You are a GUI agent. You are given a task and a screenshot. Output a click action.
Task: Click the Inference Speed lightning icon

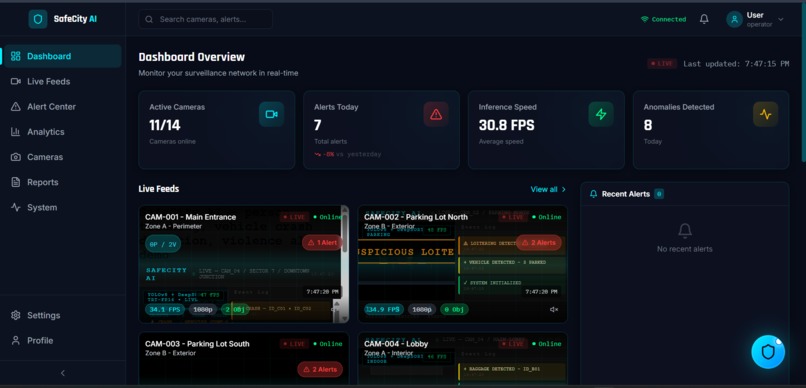[601, 114]
